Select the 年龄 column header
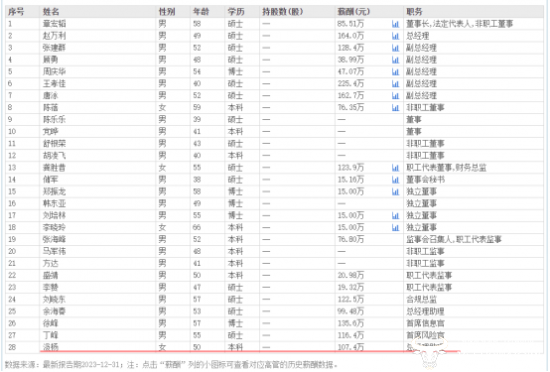Image resolution: width=550 pixels, height=372 pixels. coord(201,12)
